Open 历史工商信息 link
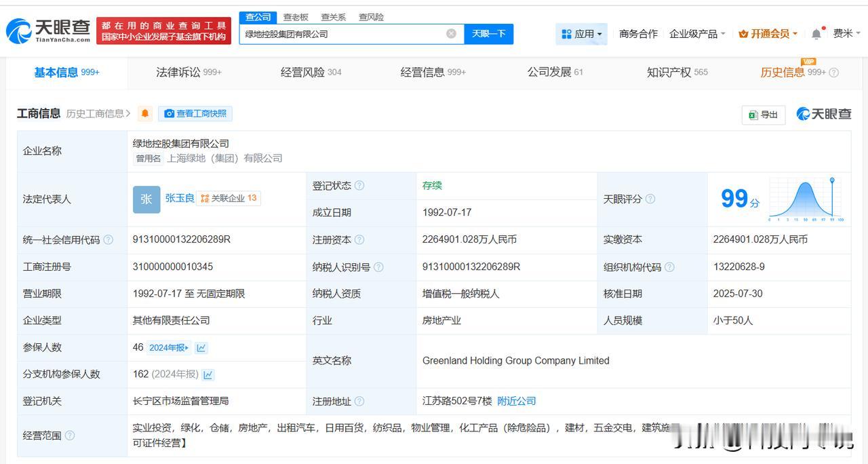The height and width of the screenshot is (464, 868). point(98,113)
